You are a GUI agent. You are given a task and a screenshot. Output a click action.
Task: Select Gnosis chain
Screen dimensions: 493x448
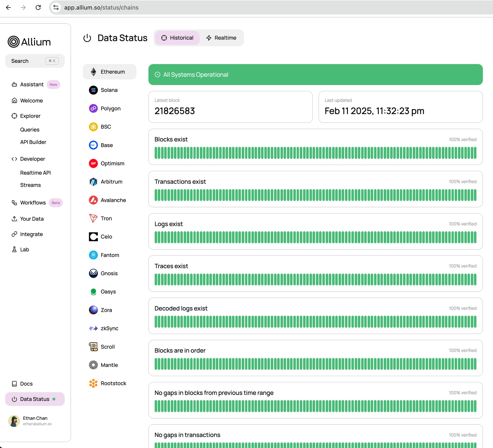pyautogui.click(x=109, y=273)
